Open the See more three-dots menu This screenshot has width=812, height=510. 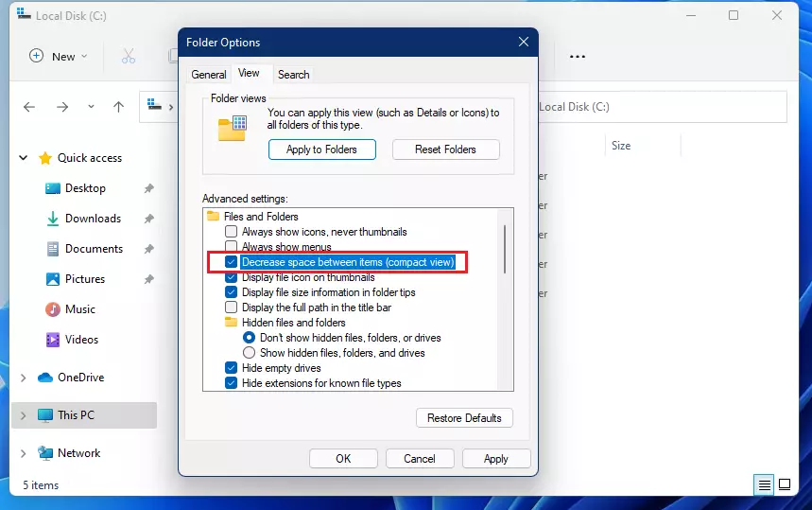point(578,57)
